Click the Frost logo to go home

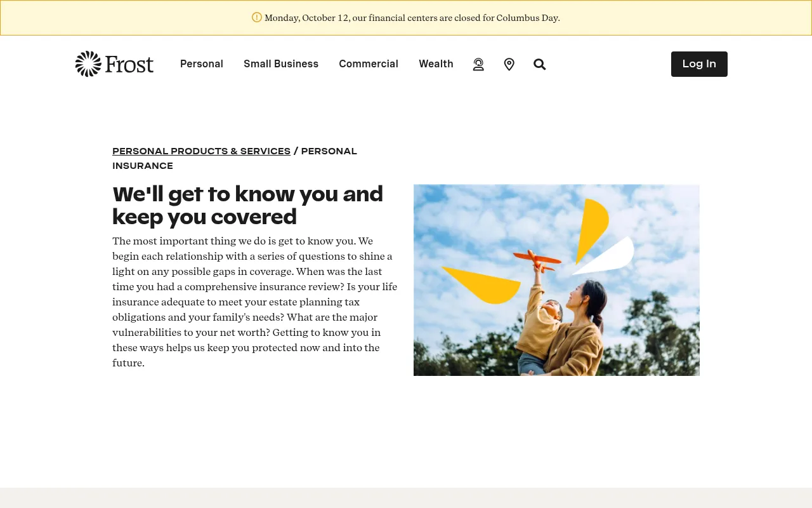tap(114, 64)
